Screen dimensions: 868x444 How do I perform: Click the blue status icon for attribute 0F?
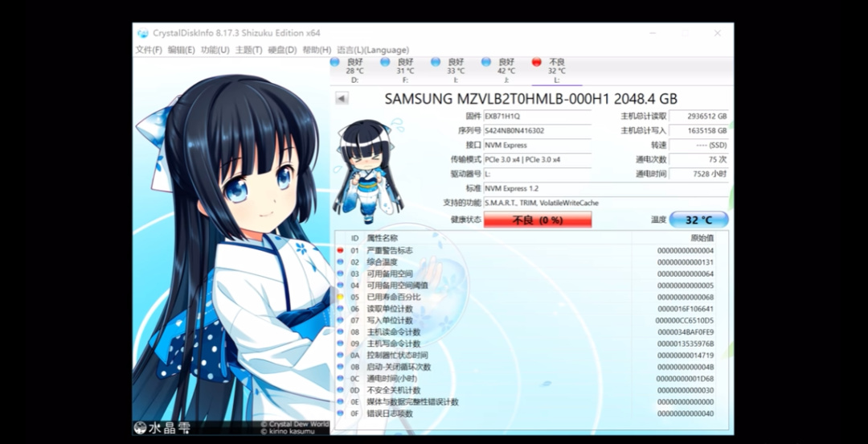[x=340, y=413]
